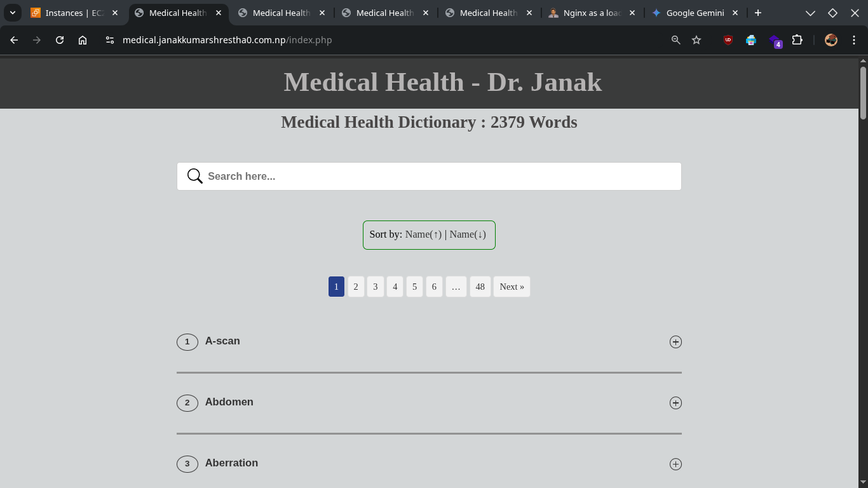The height and width of the screenshot is (488, 868).
Task: Click the site information icon beside URL
Action: pos(110,40)
